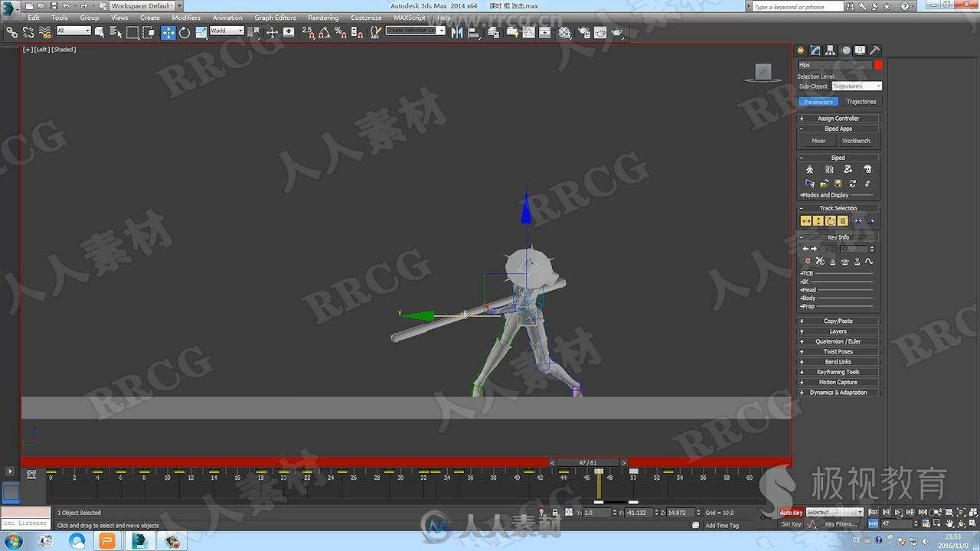Toggle Biped Figure Mode icon

810,170
